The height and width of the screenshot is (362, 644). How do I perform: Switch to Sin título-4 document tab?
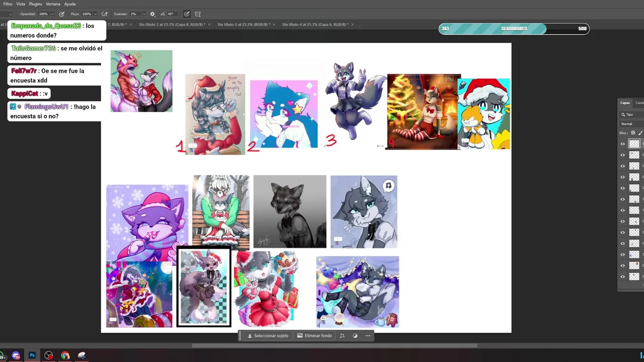coord(314,24)
